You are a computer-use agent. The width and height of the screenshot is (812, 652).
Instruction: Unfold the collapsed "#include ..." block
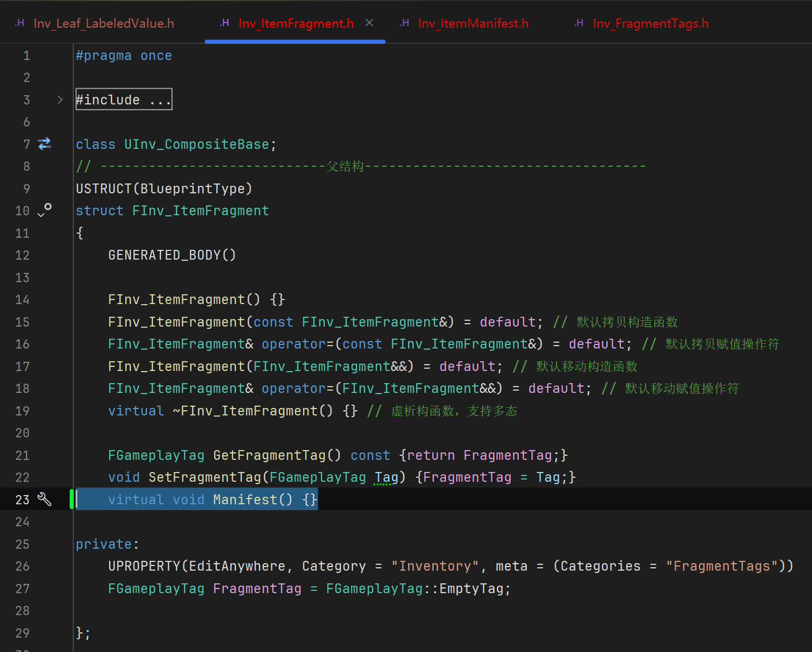(x=124, y=100)
